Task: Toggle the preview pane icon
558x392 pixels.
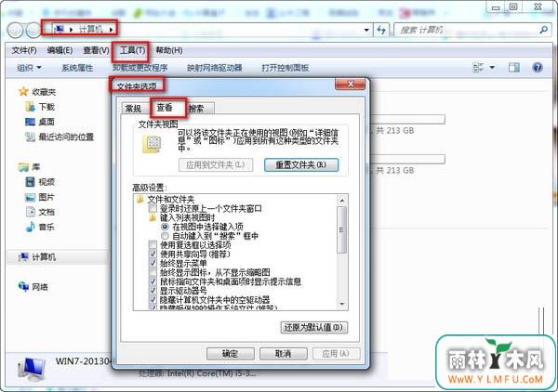Action: [514, 68]
